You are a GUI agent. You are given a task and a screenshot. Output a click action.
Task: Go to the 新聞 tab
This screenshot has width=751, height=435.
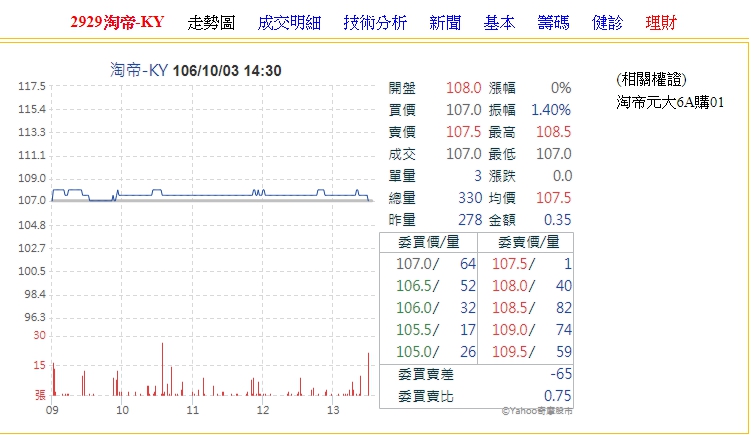(x=445, y=23)
